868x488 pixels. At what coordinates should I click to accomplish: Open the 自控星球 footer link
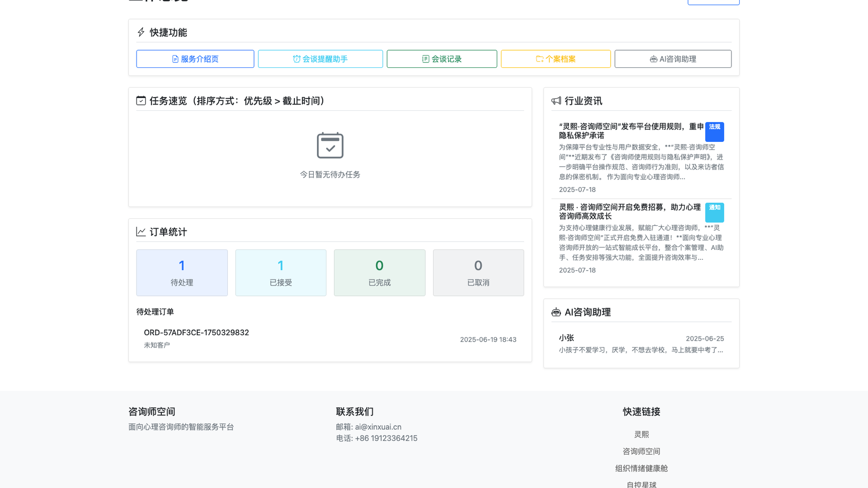pos(641,484)
